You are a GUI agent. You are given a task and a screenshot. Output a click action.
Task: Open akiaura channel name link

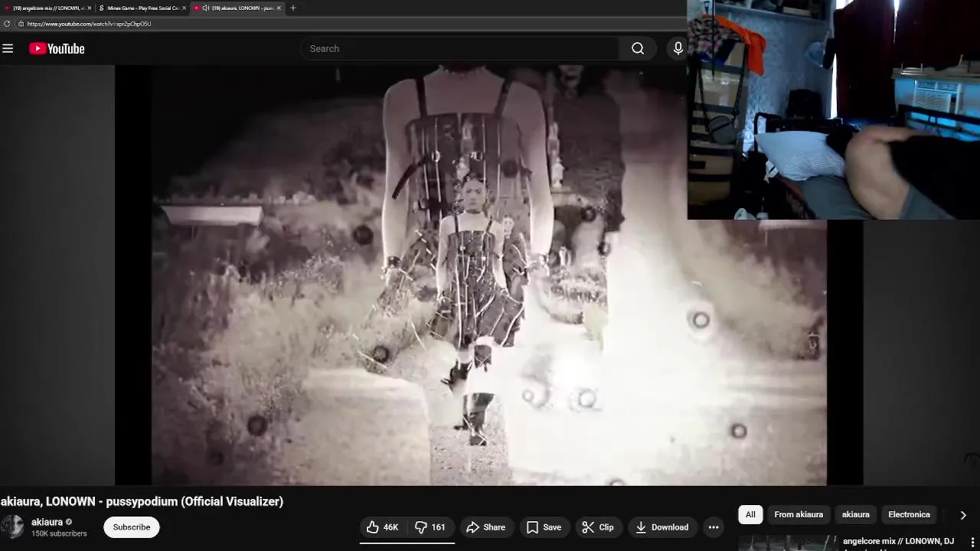47,522
